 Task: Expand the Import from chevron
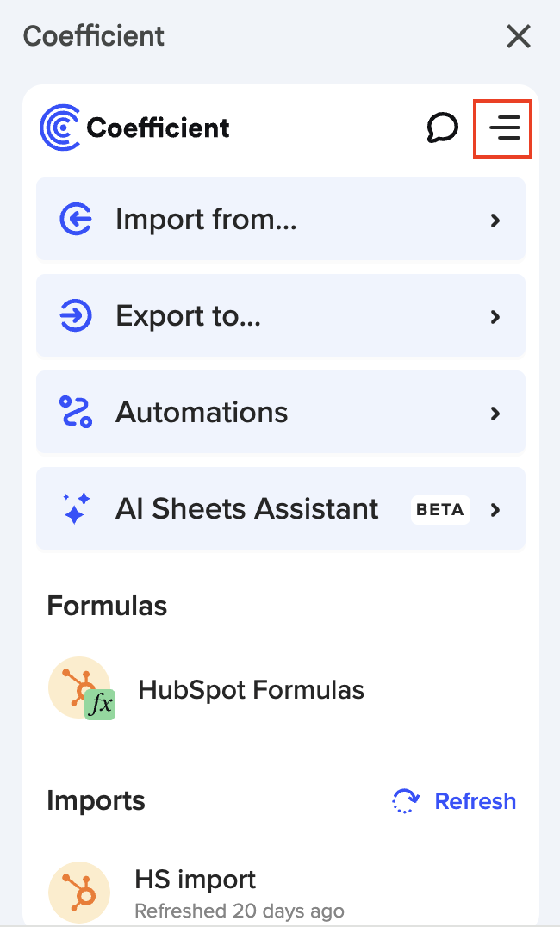pos(495,221)
